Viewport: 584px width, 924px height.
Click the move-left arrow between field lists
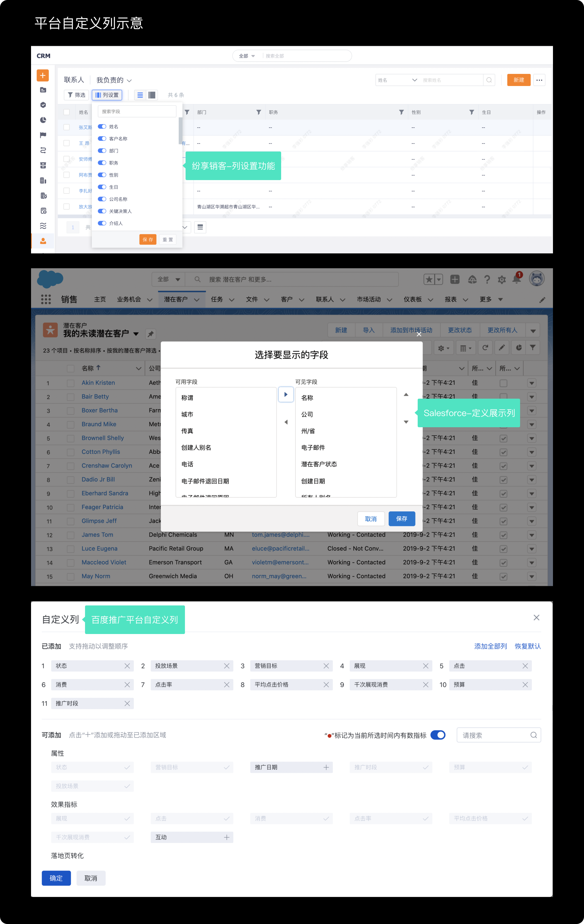tap(286, 422)
